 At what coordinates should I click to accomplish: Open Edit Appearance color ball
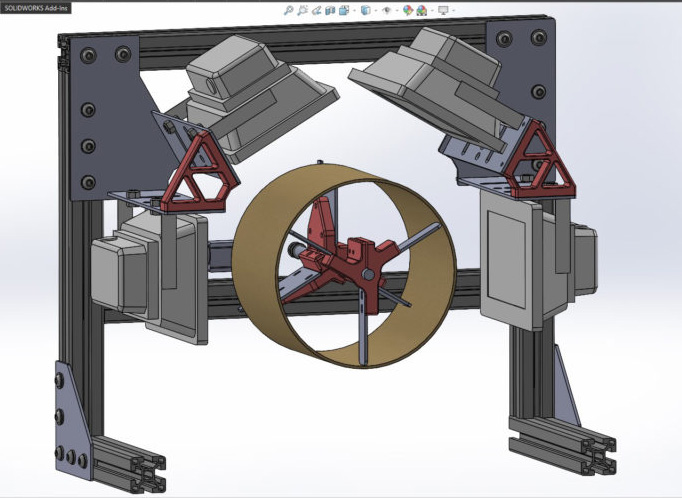click(407, 10)
